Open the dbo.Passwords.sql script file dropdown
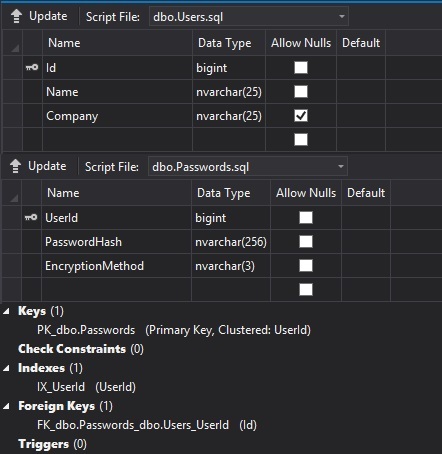Image resolution: width=442 pixels, height=454 pixels. click(341, 166)
